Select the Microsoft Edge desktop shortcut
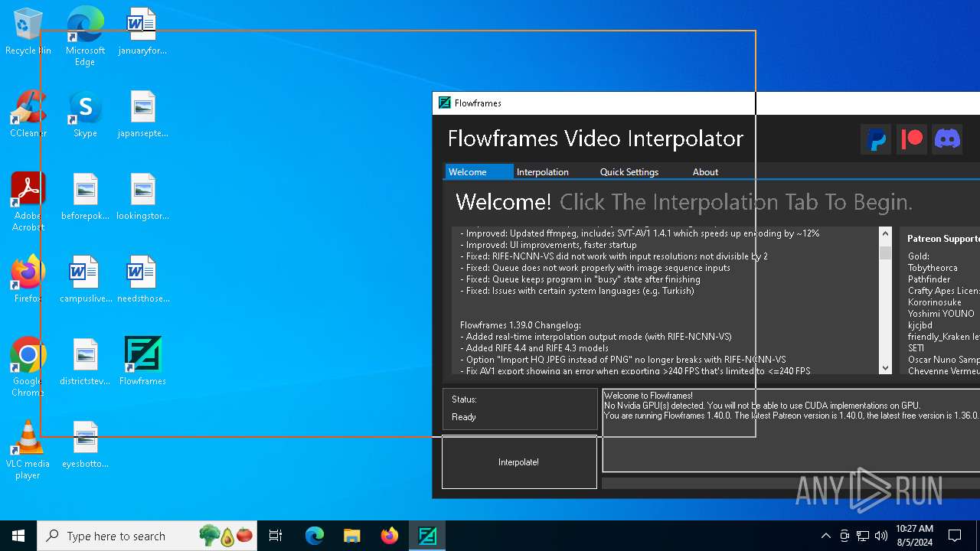 [85, 36]
